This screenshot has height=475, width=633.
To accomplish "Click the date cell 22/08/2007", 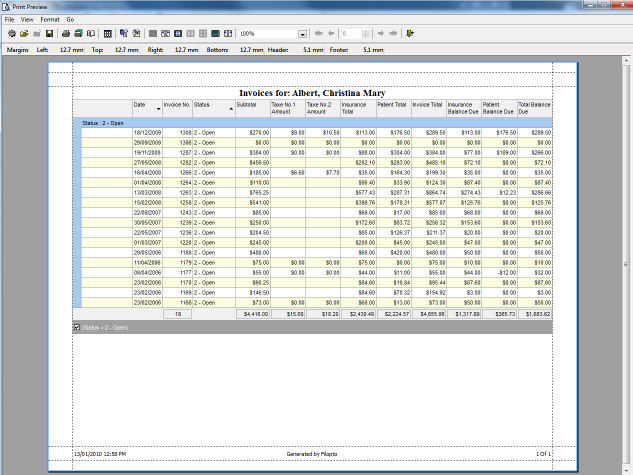I will (147, 213).
